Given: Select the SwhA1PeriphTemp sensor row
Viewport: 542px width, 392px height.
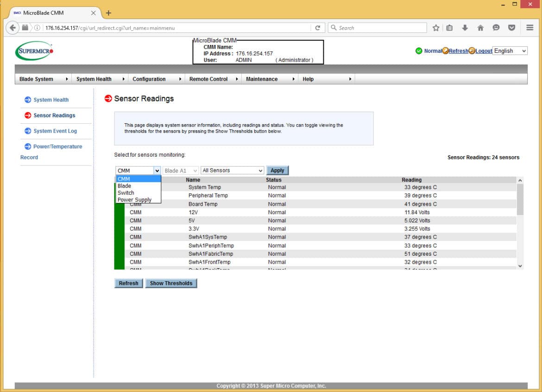Looking at the screenshot, I should (321, 246).
